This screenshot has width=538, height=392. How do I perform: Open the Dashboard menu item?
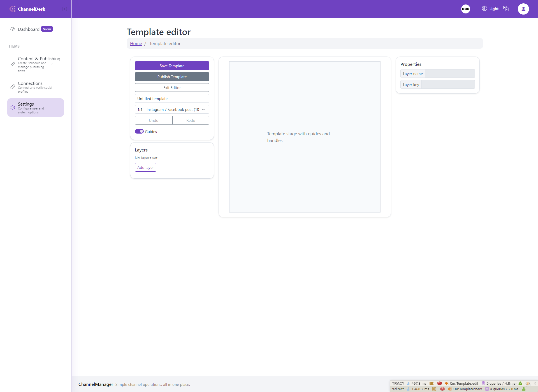click(x=36, y=29)
